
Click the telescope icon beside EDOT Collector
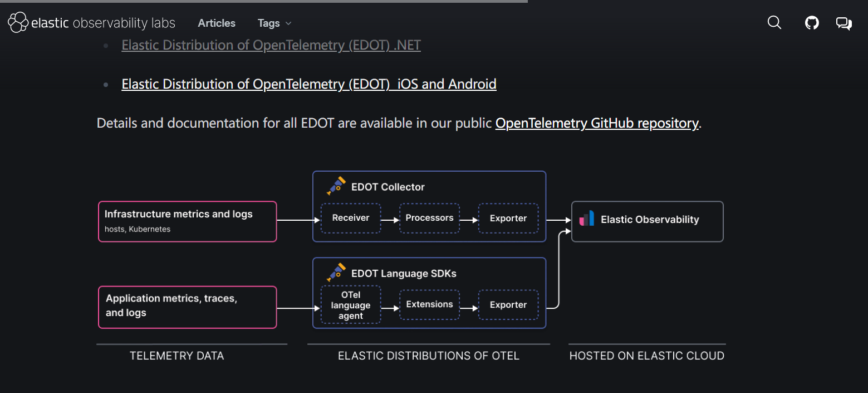click(336, 186)
